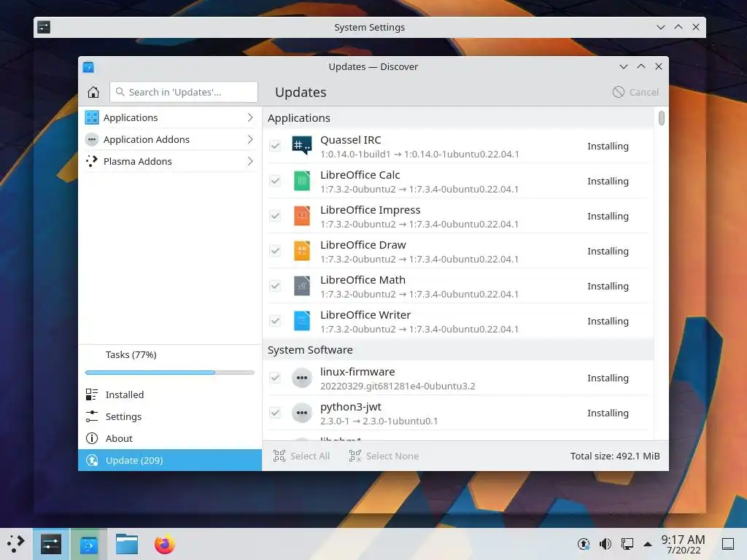Click the LibreOffice Draw icon
Image resolution: width=747 pixels, height=560 pixels.
click(x=301, y=251)
